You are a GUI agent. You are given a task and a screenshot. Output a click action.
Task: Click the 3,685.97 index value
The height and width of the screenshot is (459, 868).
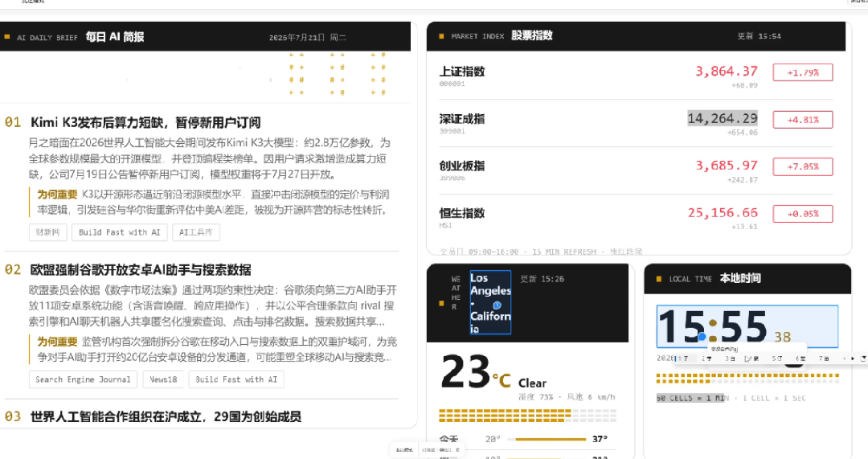[x=727, y=166]
